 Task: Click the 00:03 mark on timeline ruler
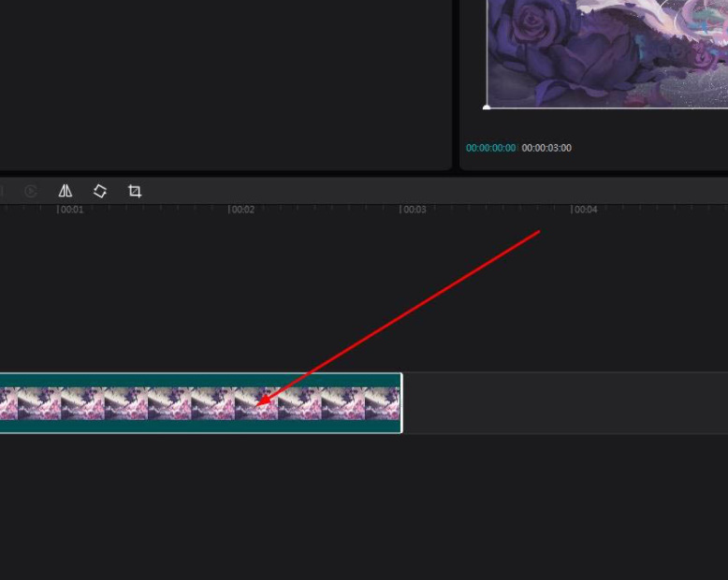(413, 210)
